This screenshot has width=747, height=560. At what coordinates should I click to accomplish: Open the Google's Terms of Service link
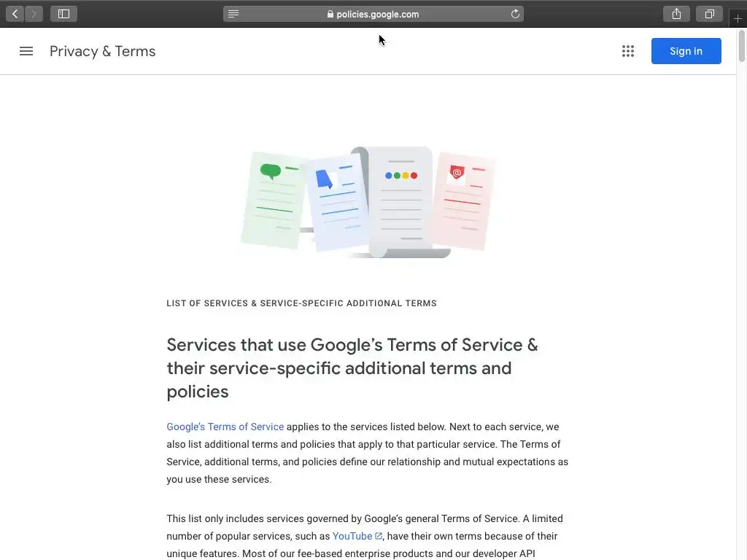pos(225,427)
